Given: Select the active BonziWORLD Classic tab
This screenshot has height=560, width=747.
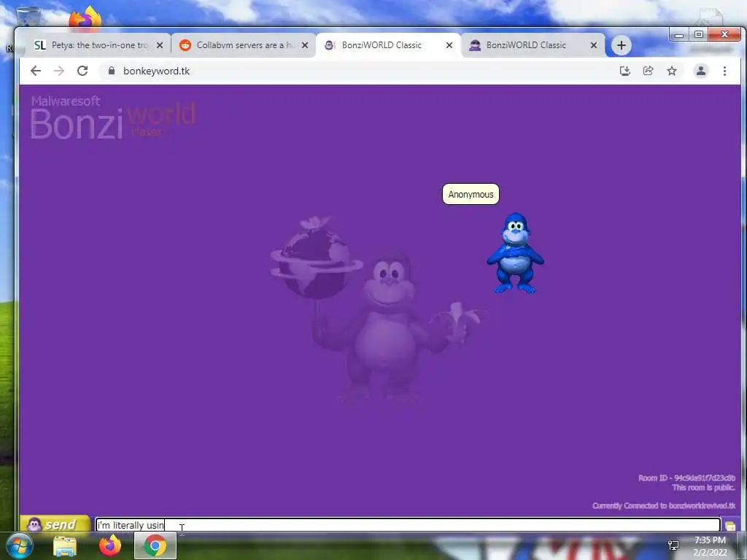Looking at the screenshot, I should [x=389, y=45].
